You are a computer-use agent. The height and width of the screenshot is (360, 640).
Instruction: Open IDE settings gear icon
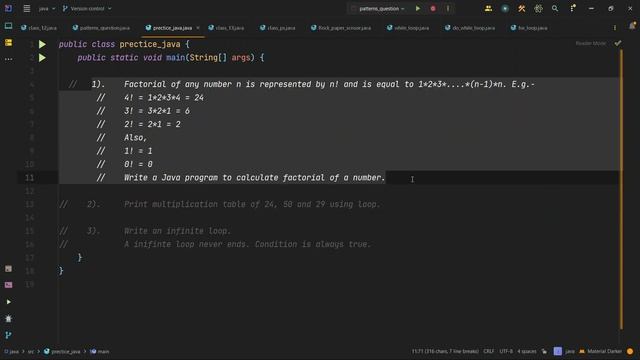[x=538, y=8]
